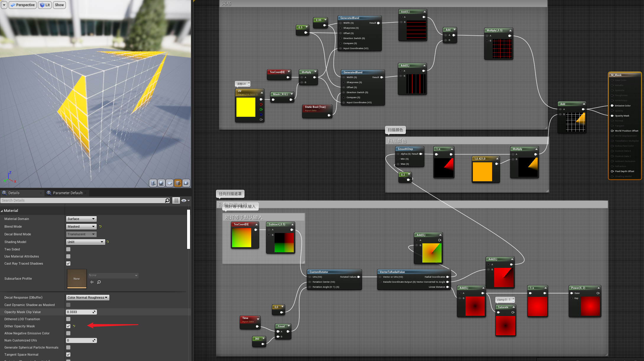
Task: Uncheck Dither Opacity Mask
Action: pyautogui.click(x=68, y=326)
